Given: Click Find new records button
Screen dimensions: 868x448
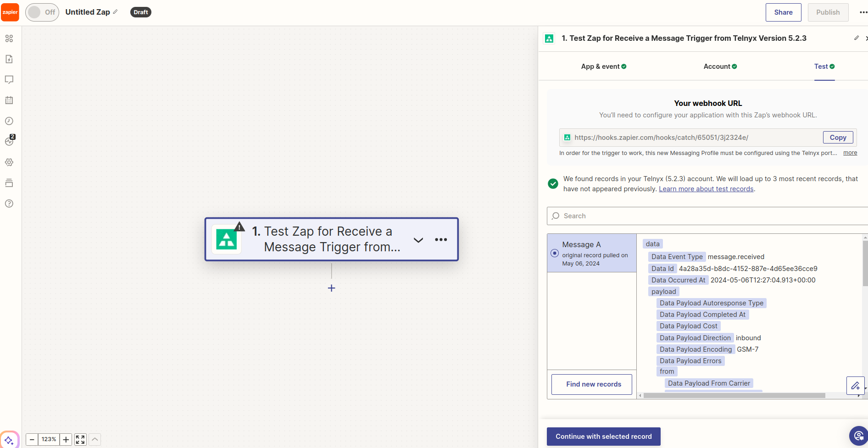Looking at the screenshot, I should (x=592, y=384).
